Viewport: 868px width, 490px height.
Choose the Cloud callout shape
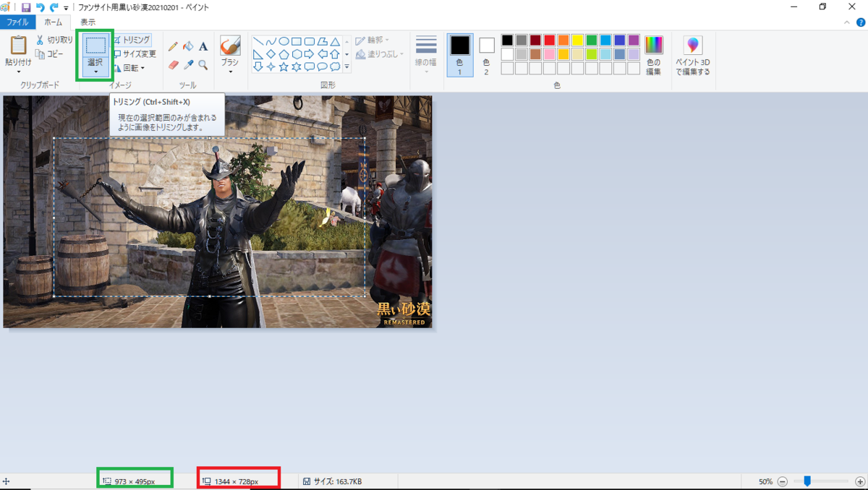tap(335, 67)
